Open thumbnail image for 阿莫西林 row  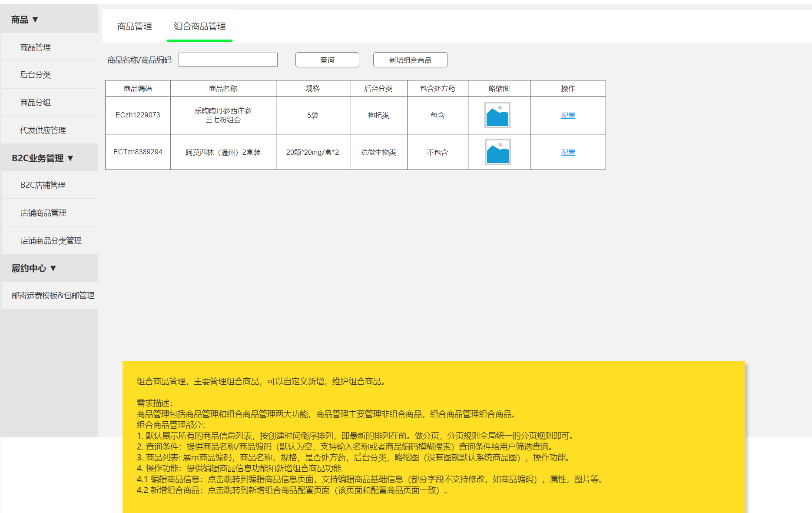(x=497, y=152)
